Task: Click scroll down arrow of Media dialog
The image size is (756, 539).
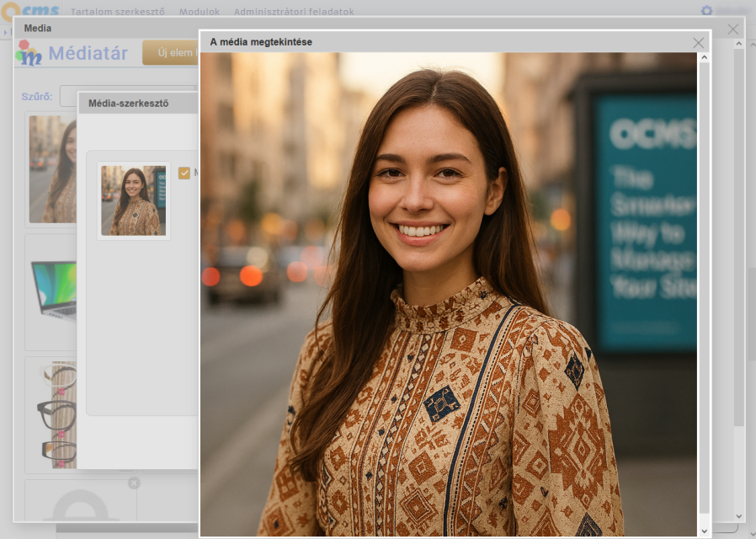Action: coord(738,515)
